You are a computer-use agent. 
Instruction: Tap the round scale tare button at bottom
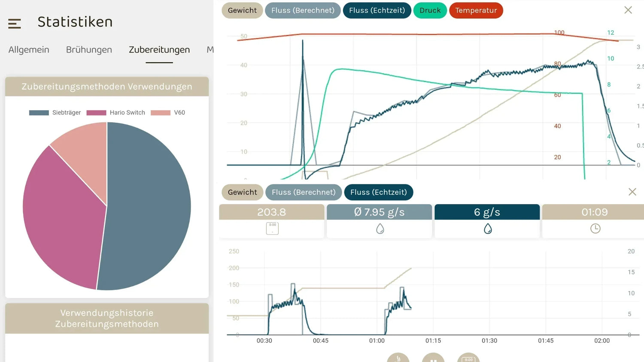pyautogui.click(x=468, y=359)
